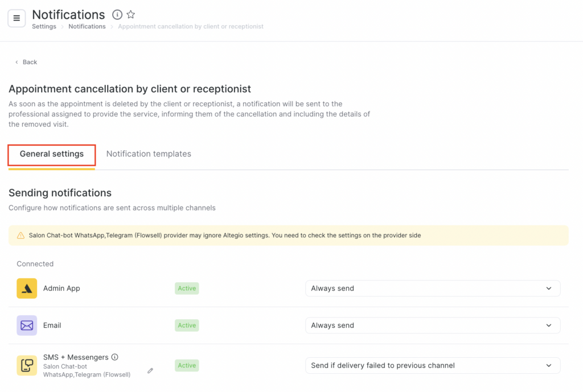
Task: Click the Active badge for Admin App
Action: click(187, 288)
